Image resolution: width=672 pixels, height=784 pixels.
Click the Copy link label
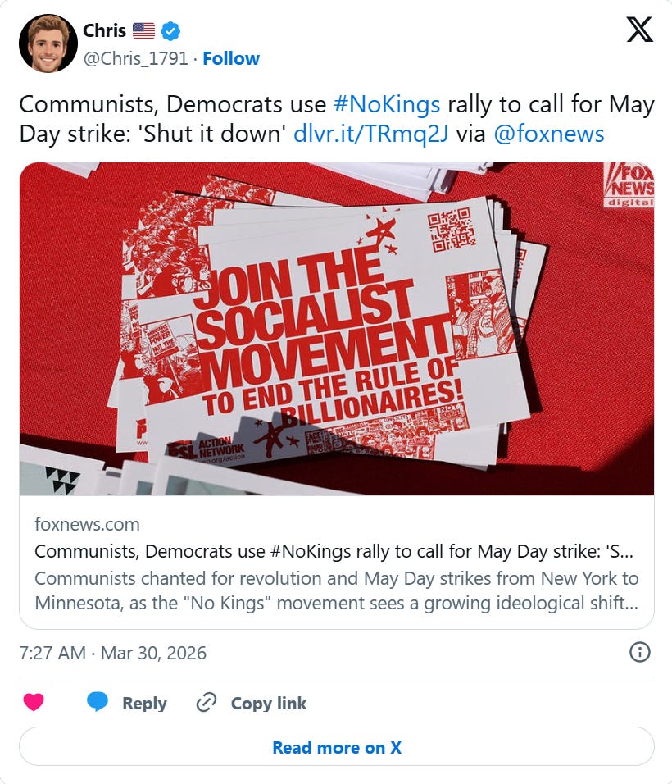(268, 703)
